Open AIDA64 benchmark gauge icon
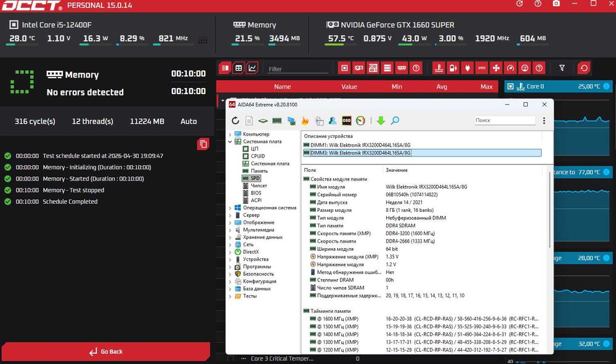 click(360, 121)
